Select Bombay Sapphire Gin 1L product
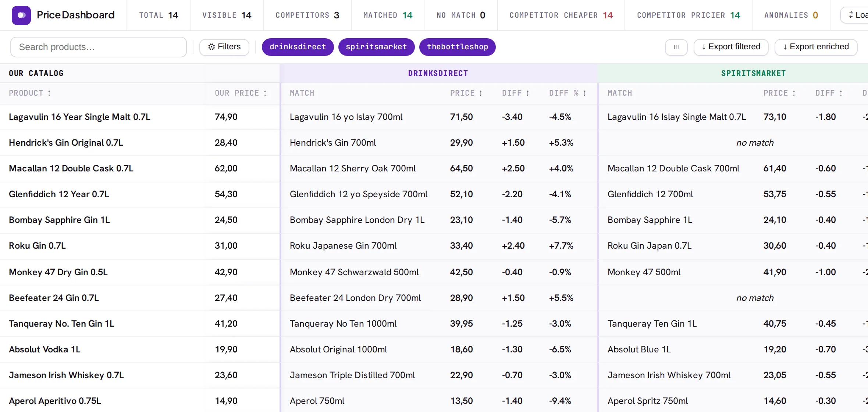 point(59,220)
